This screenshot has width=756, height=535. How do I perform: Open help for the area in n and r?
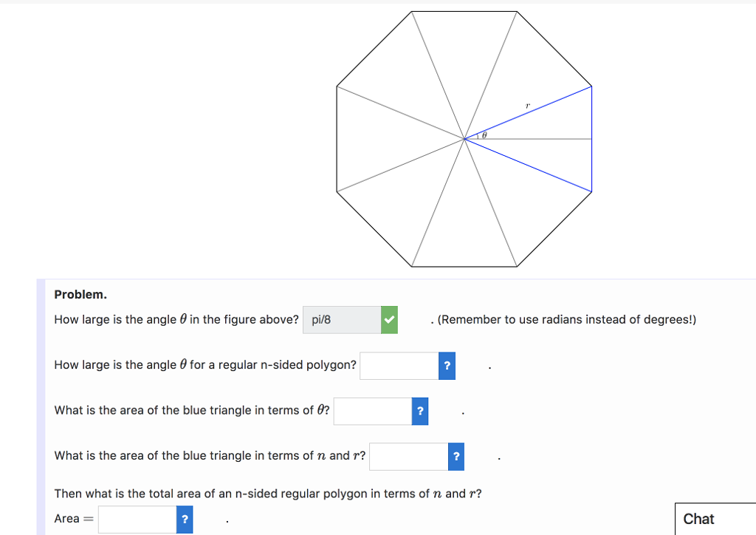(x=456, y=456)
